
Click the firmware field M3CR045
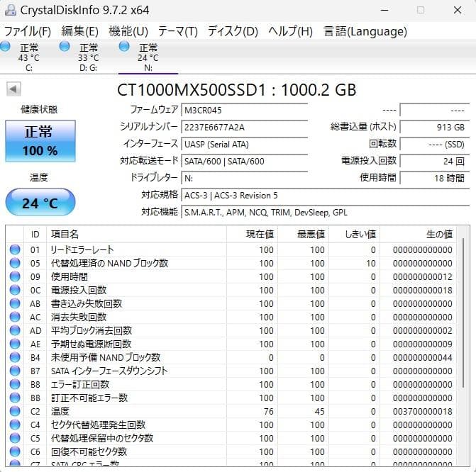244,110
